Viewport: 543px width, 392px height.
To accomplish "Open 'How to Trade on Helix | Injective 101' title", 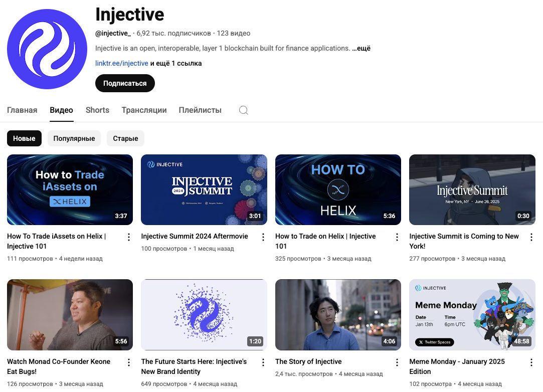I will [x=325, y=241].
